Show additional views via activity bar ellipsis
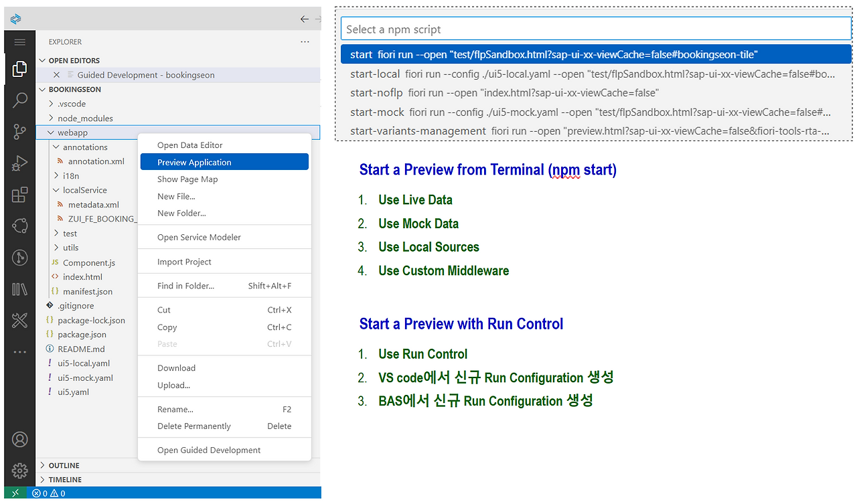This screenshot has width=857, height=504. point(19,352)
